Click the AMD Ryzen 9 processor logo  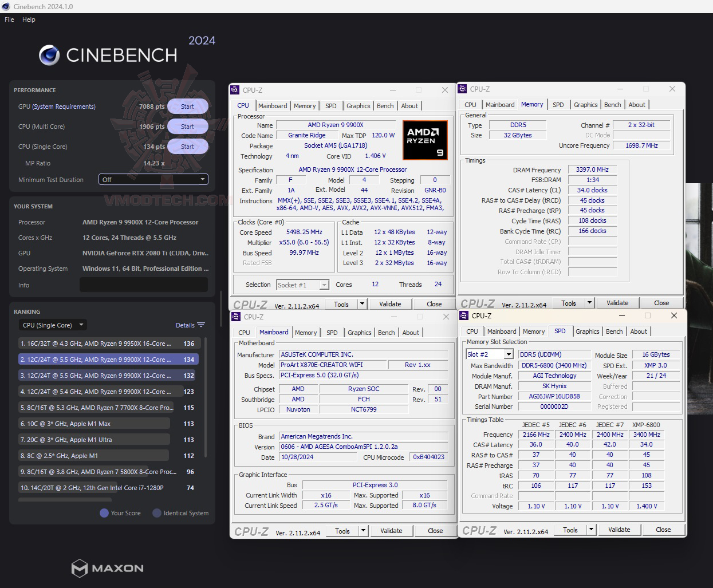pos(424,140)
